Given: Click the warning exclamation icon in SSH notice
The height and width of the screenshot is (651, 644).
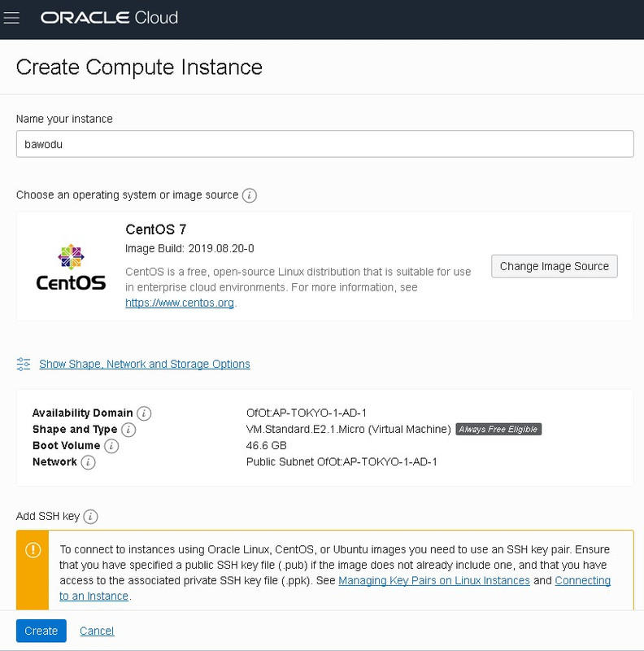Looking at the screenshot, I should pos(33,550).
